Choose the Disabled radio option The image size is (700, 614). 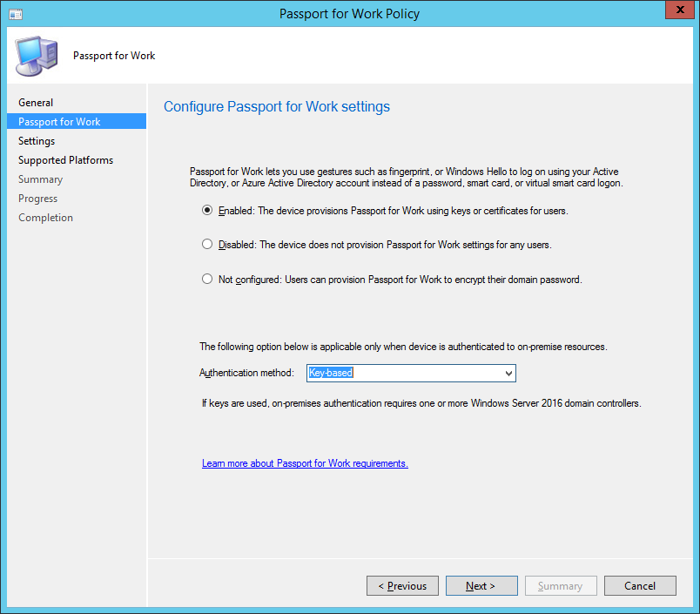(x=207, y=244)
